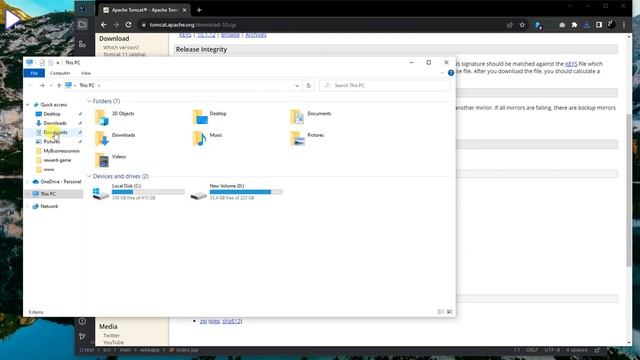Open a new Chrome tab
This screenshot has height=360, width=640.
point(199,10)
